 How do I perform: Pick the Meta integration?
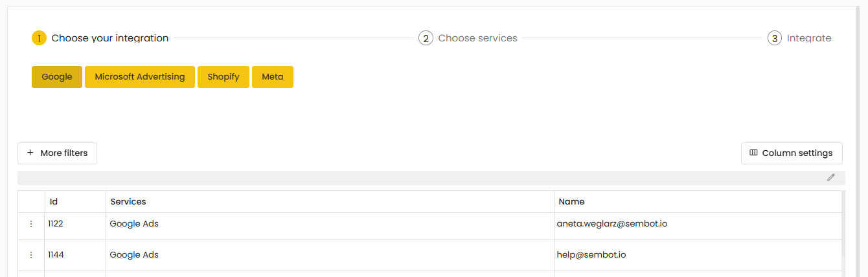272,77
